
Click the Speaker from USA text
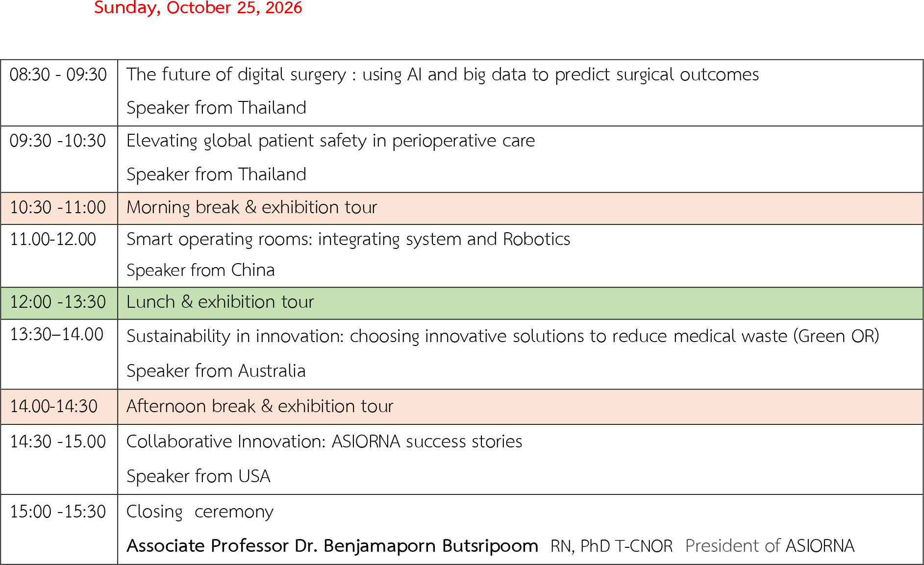point(198,477)
